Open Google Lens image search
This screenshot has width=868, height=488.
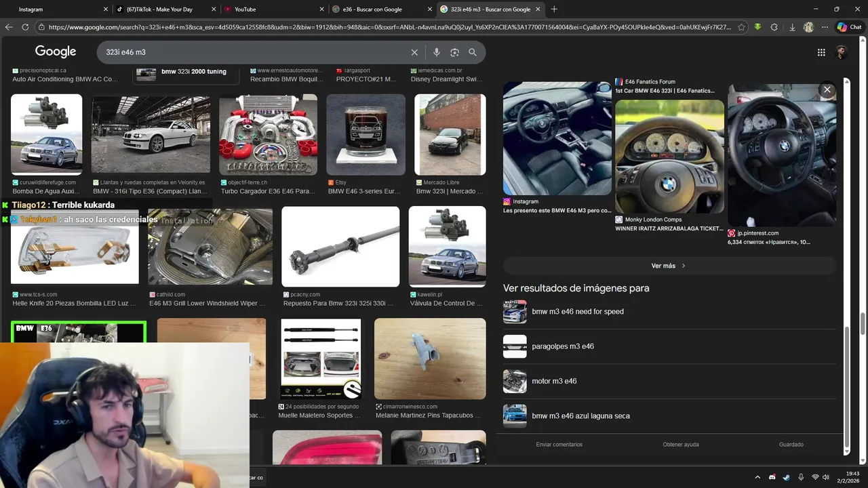[454, 52]
